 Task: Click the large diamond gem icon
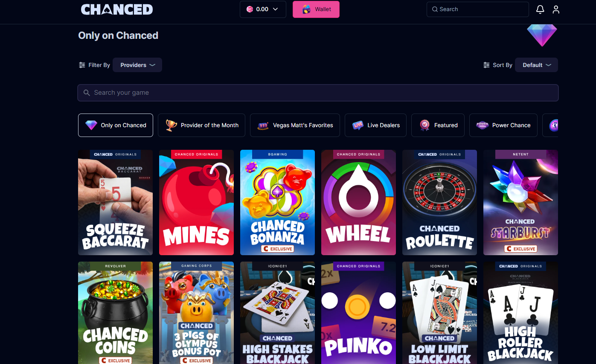click(542, 35)
